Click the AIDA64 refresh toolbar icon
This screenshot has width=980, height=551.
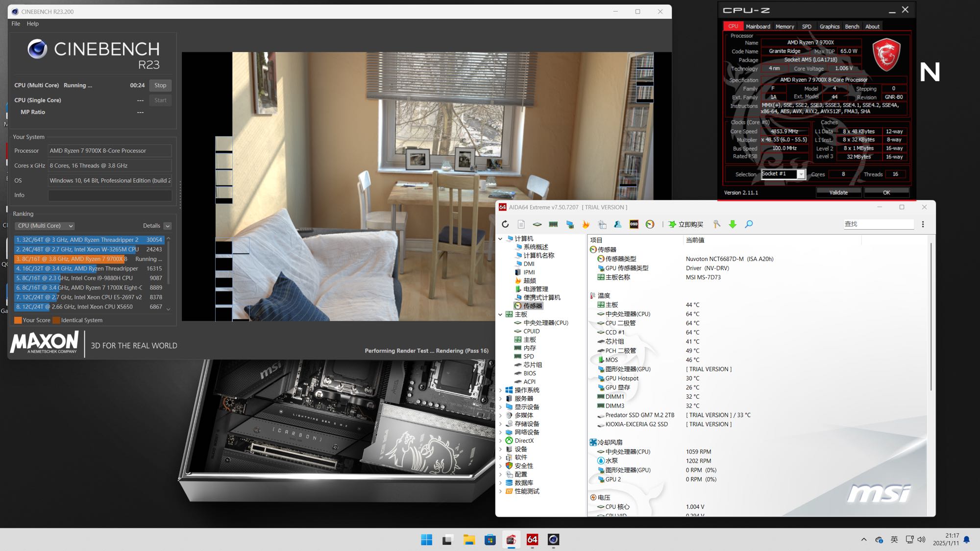505,224
